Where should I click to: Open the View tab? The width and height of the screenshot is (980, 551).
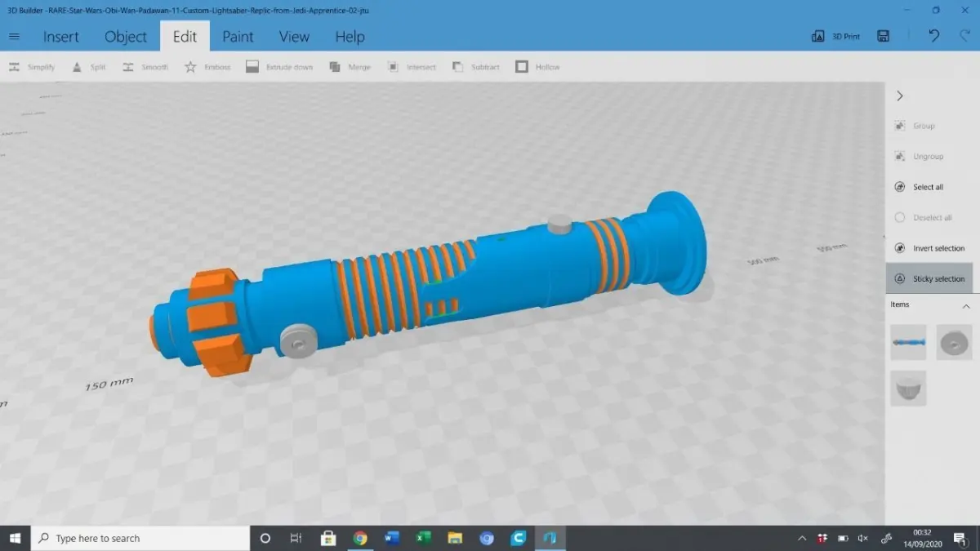294,37
